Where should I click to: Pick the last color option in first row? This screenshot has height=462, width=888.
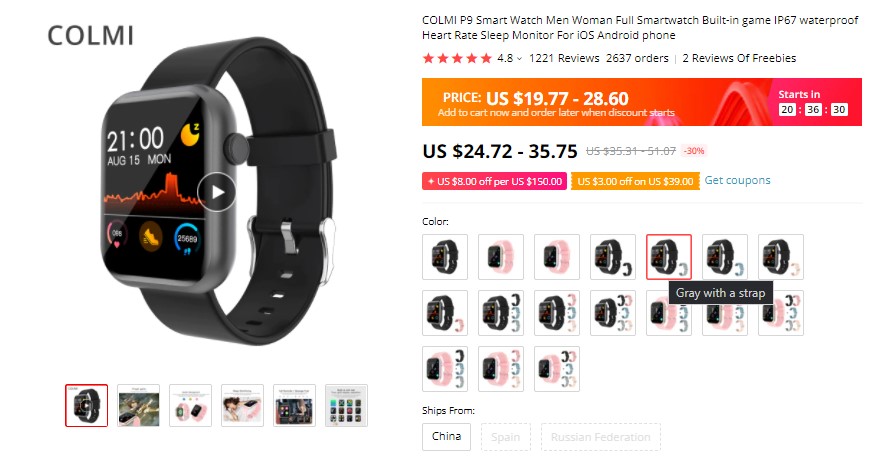(x=781, y=257)
